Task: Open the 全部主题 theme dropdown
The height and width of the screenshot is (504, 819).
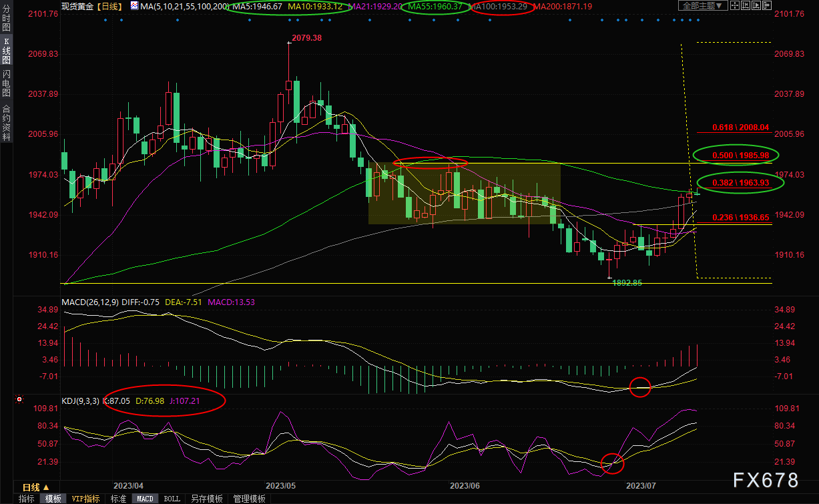Action: pyautogui.click(x=703, y=5)
